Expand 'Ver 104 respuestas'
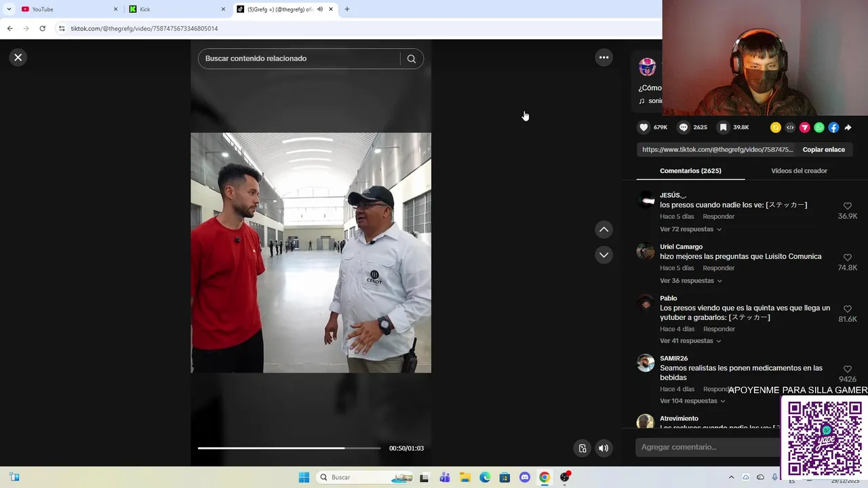 692,401
